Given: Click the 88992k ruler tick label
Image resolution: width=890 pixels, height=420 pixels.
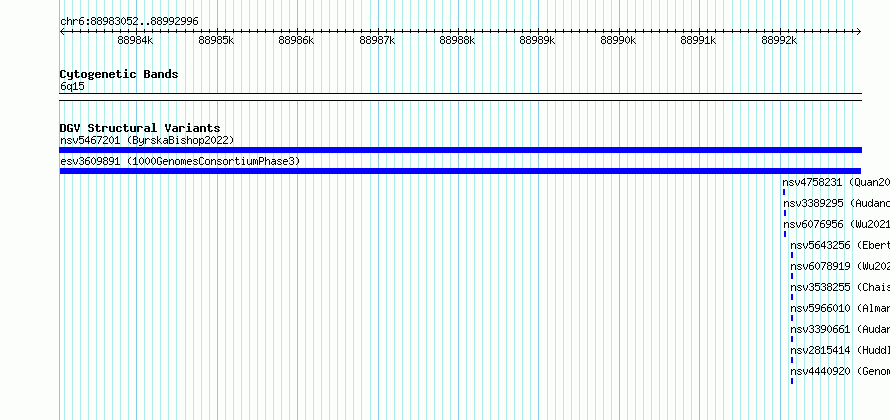Looking at the screenshot, I should point(779,40).
